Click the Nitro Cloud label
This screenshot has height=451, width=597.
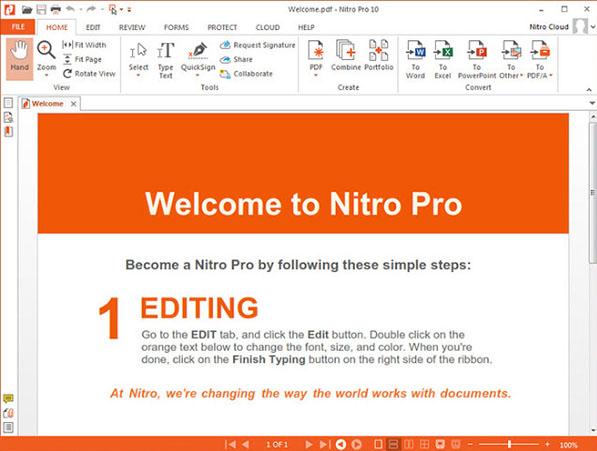tap(549, 27)
